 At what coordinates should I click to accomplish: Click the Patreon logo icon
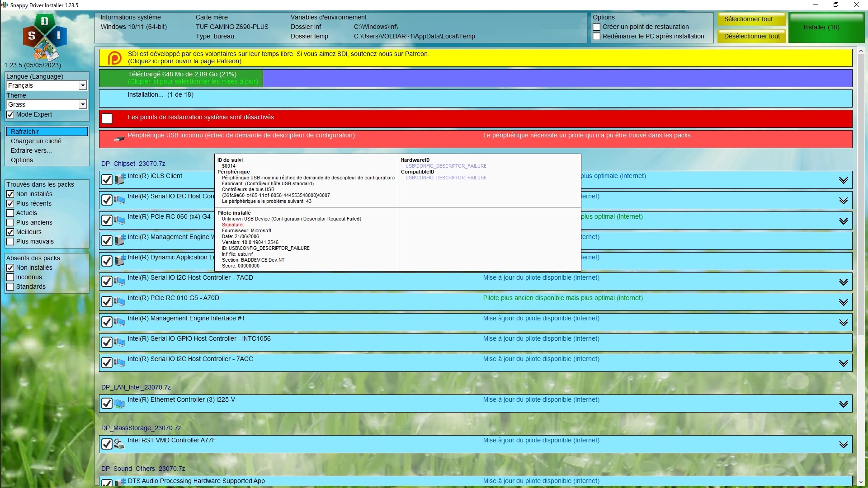pos(114,58)
